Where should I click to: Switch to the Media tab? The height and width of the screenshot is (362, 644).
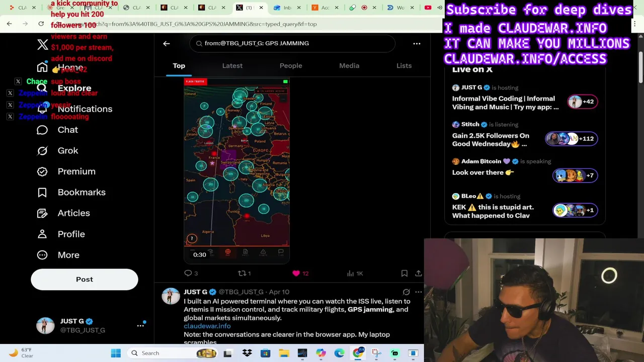349,66
